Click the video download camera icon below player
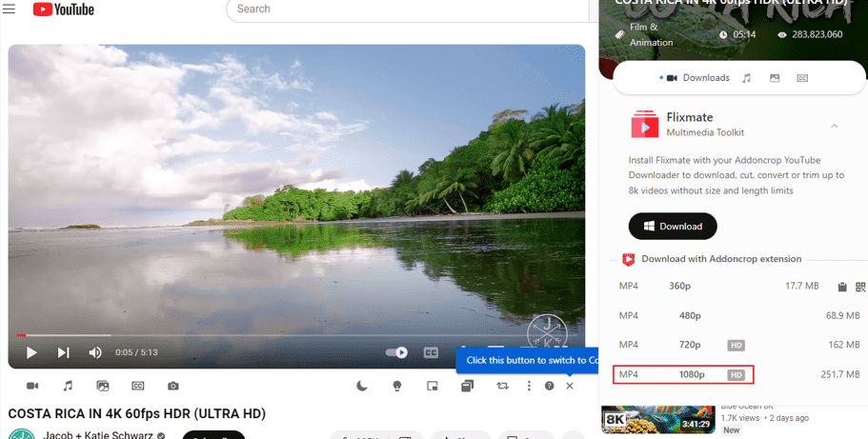Screen dimensions: 868x439 pyautogui.click(x=32, y=386)
